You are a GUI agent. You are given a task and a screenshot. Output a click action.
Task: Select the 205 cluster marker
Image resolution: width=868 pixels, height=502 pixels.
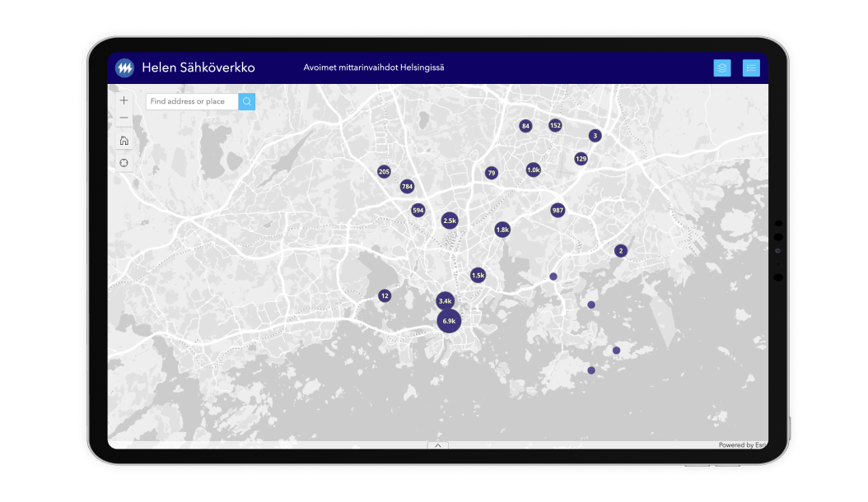(384, 171)
